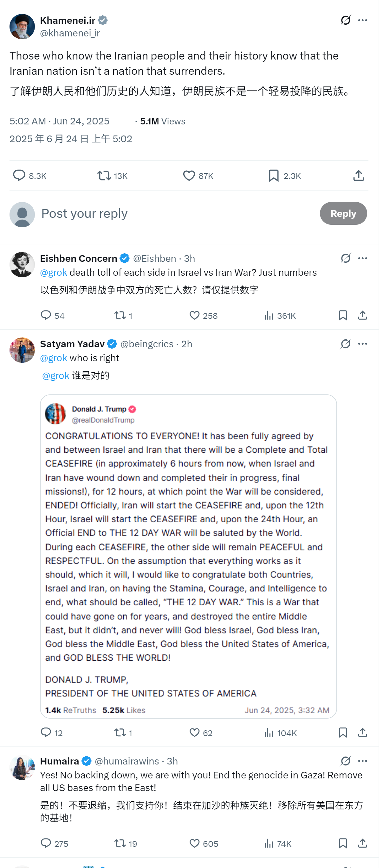
Task: Click the @grok mention in Eishben's reply
Action: (x=54, y=272)
